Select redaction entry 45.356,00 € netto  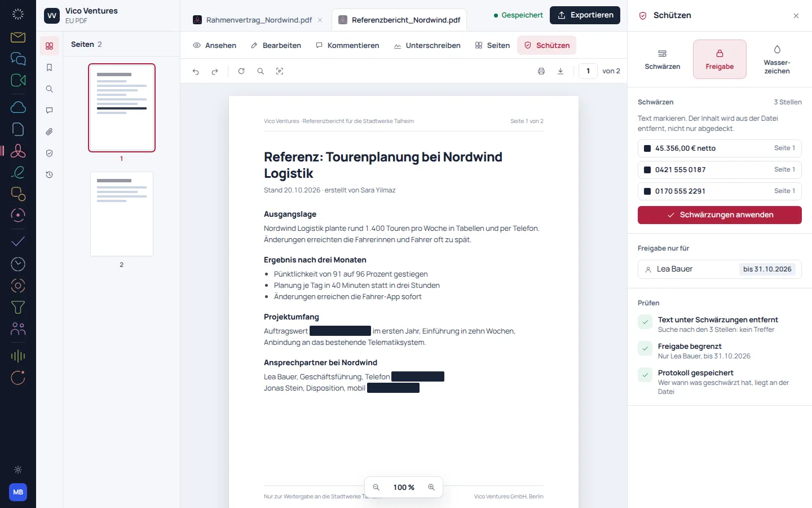[x=720, y=148]
